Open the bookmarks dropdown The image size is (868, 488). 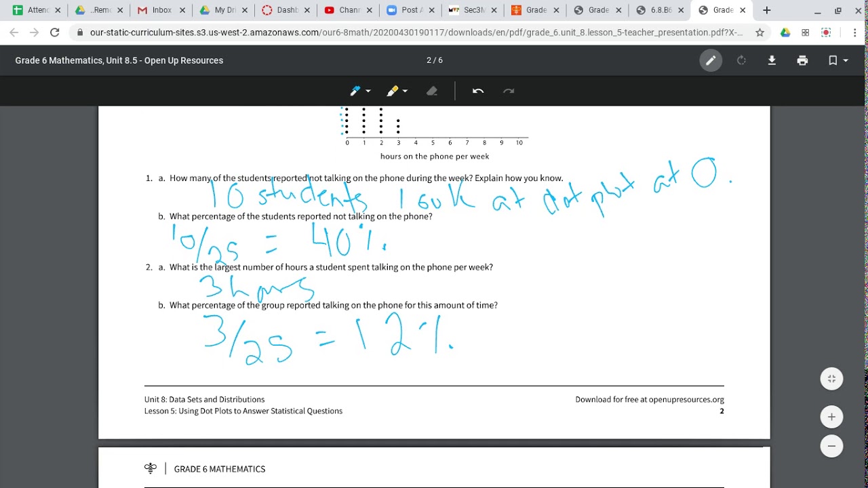[838, 60]
